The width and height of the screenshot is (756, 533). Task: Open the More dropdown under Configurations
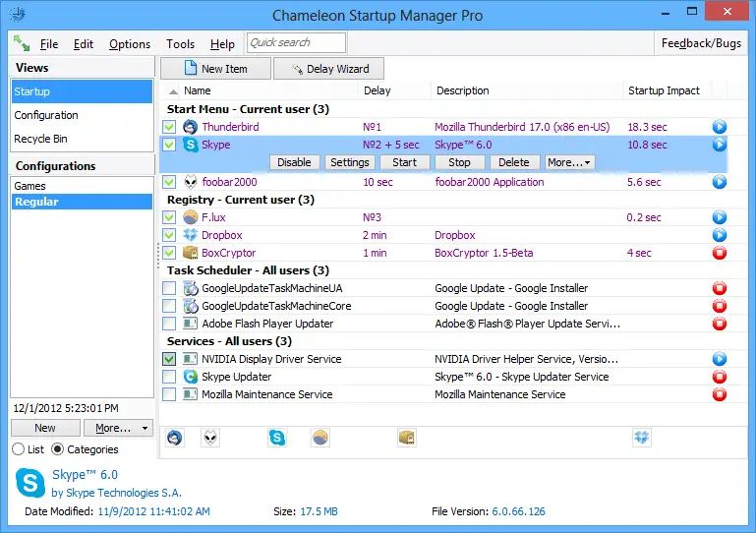118,428
